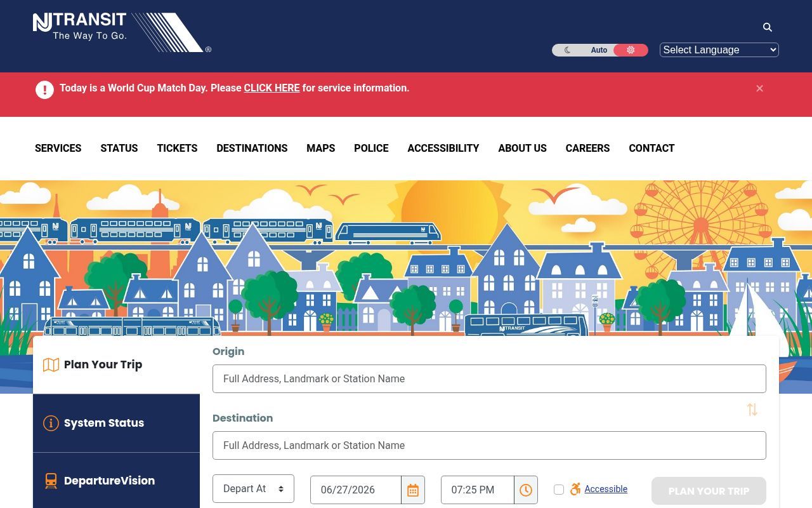Click the System Status info icon

pos(51,423)
